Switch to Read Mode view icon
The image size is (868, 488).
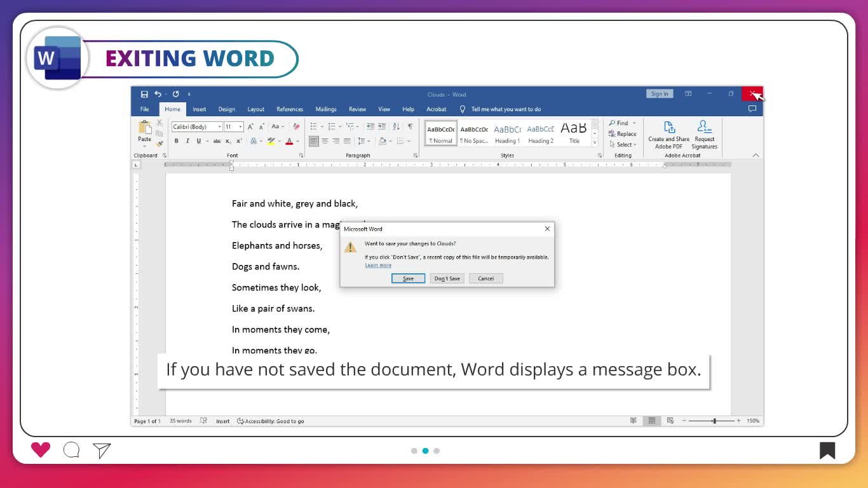(x=633, y=421)
